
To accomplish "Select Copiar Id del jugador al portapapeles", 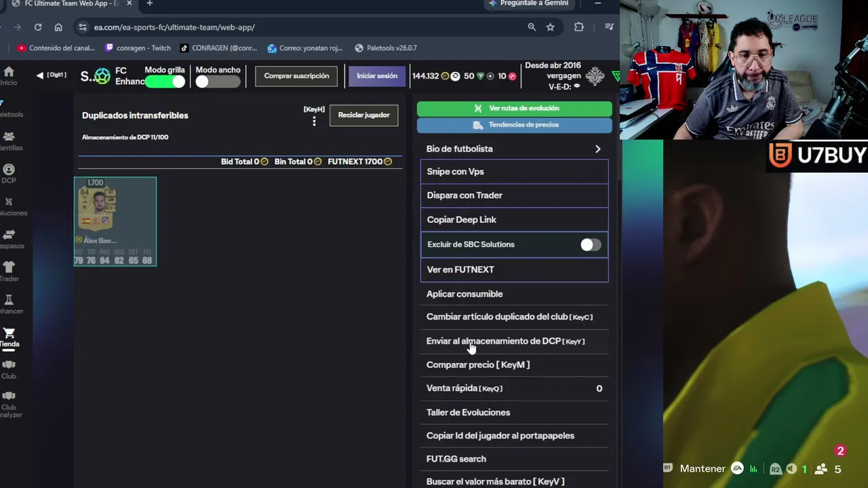I will coord(514,436).
